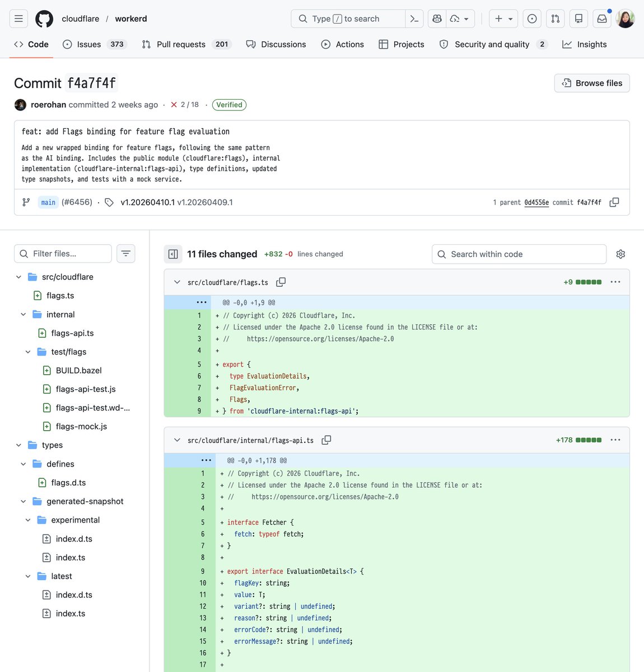This screenshot has height=672, width=644.
Task: Collapse the types folder
Action: 18,445
